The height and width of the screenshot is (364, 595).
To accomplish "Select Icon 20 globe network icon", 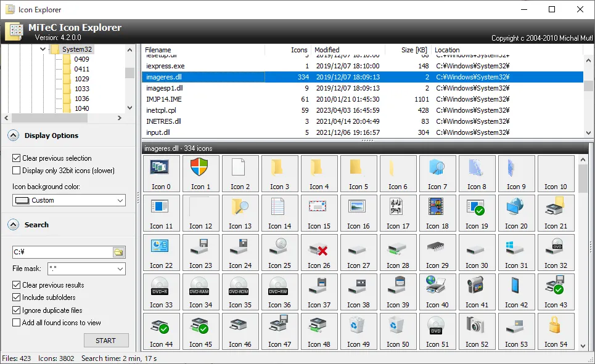I will [517, 213].
